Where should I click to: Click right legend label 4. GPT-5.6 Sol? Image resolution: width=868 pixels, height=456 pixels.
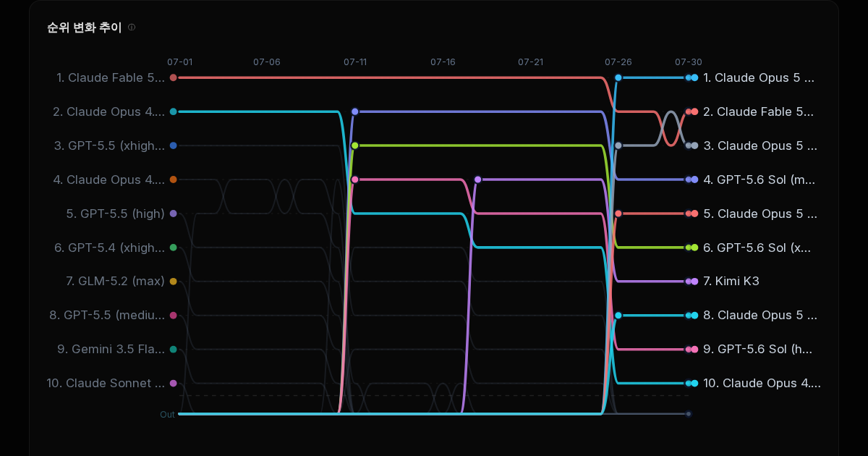(x=759, y=180)
